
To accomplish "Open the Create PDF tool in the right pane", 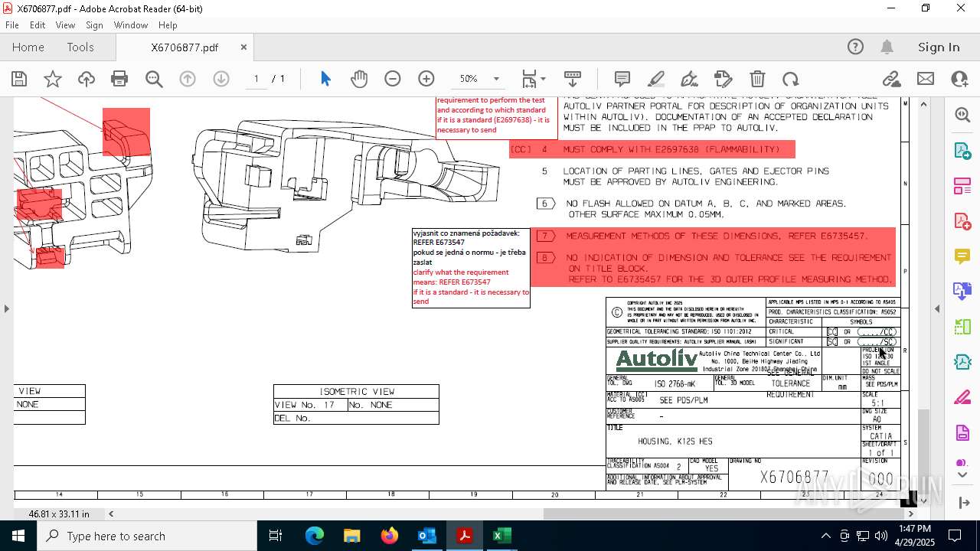I will point(962,220).
